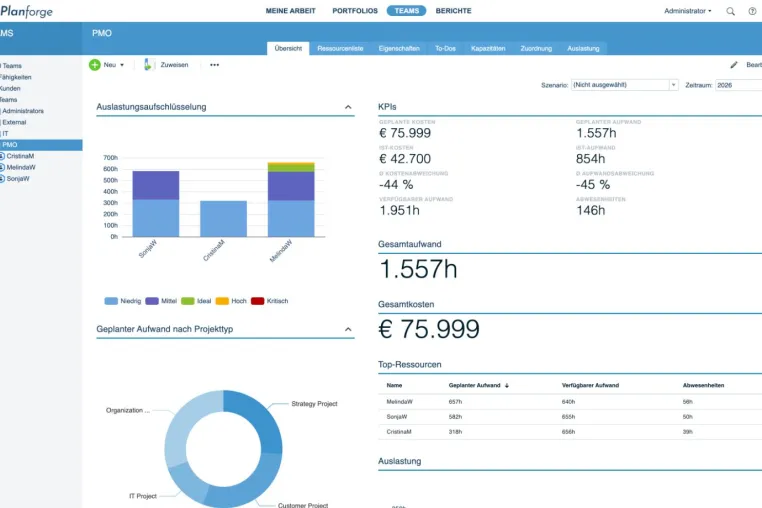Viewport: 762px width, 508px height.
Task: Click IT Project donut label
Action: (143, 496)
